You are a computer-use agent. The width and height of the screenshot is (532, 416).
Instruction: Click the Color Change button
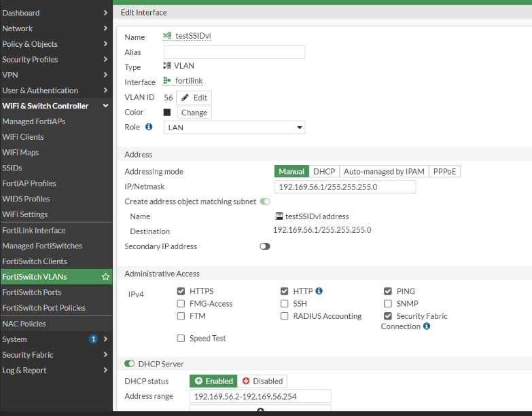194,113
